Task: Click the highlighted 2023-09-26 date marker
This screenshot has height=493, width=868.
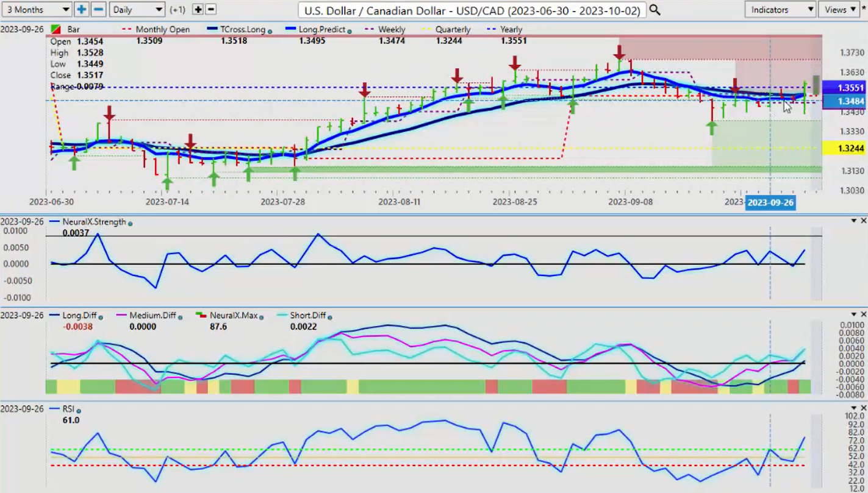Action: click(770, 202)
